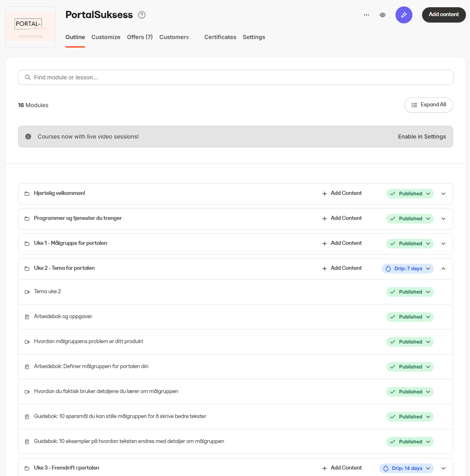The height and width of the screenshot is (476, 470).
Task: Click document icon of Arbeidsbok: Definer målgruppen
Action: click(x=27, y=367)
